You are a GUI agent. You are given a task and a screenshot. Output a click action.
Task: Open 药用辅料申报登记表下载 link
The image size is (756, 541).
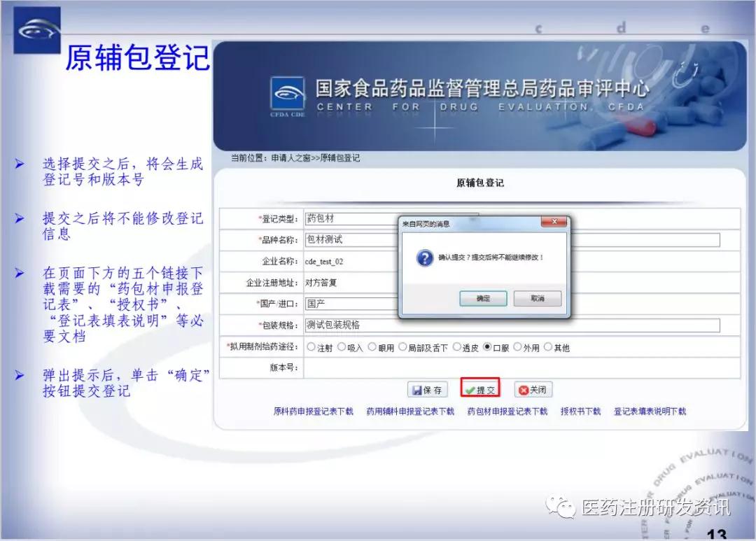coord(410,412)
